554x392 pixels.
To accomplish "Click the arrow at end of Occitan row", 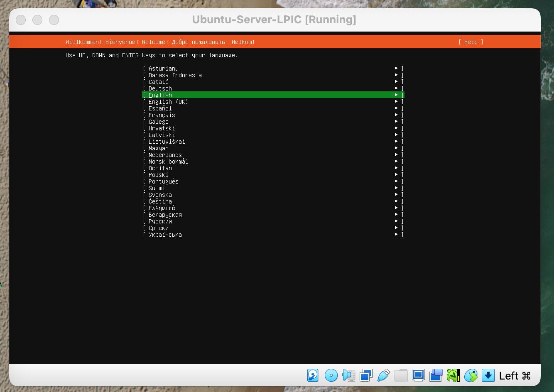I will tap(396, 168).
